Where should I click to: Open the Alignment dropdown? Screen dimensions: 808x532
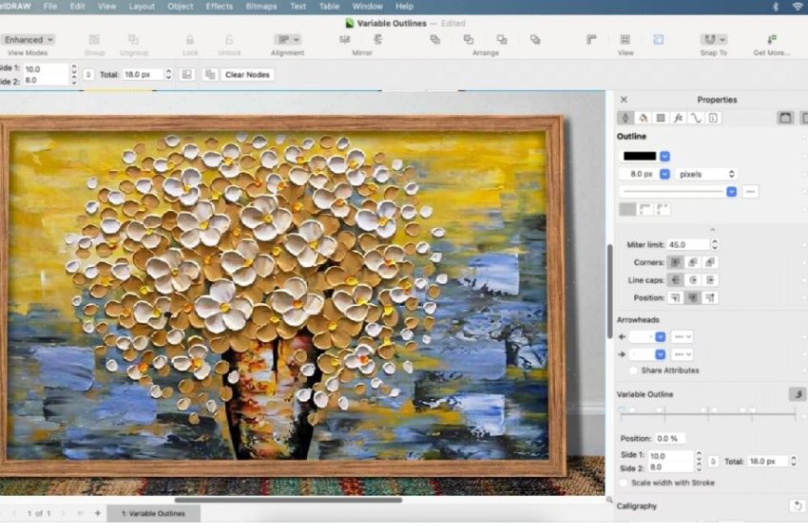pos(287,40)
